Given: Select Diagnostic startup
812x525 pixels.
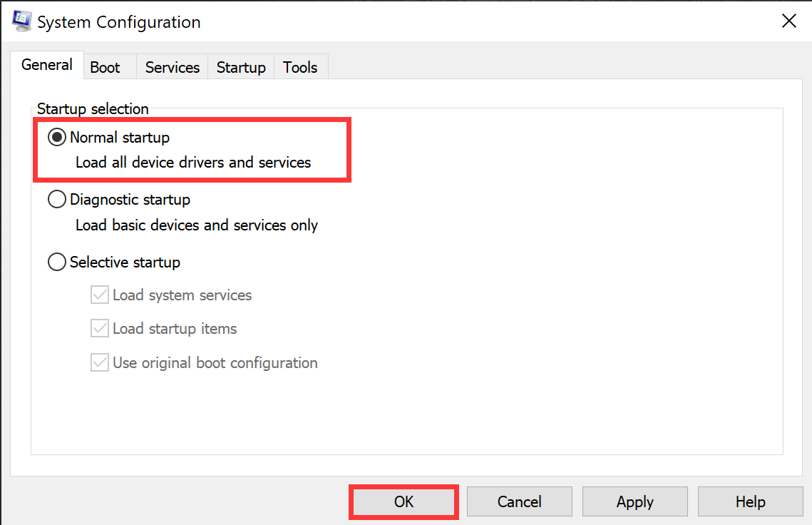Looking at the screenshot, I should tap(57, 199).
